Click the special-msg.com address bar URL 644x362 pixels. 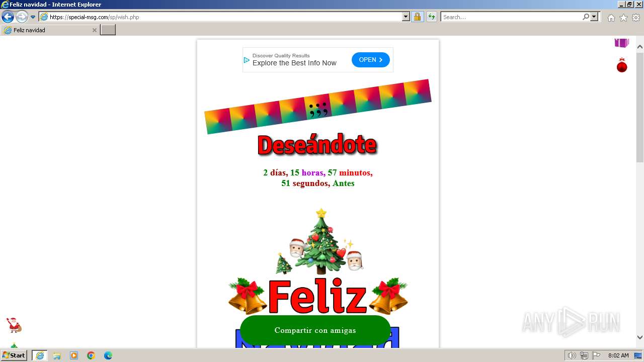tap(94, 17)
